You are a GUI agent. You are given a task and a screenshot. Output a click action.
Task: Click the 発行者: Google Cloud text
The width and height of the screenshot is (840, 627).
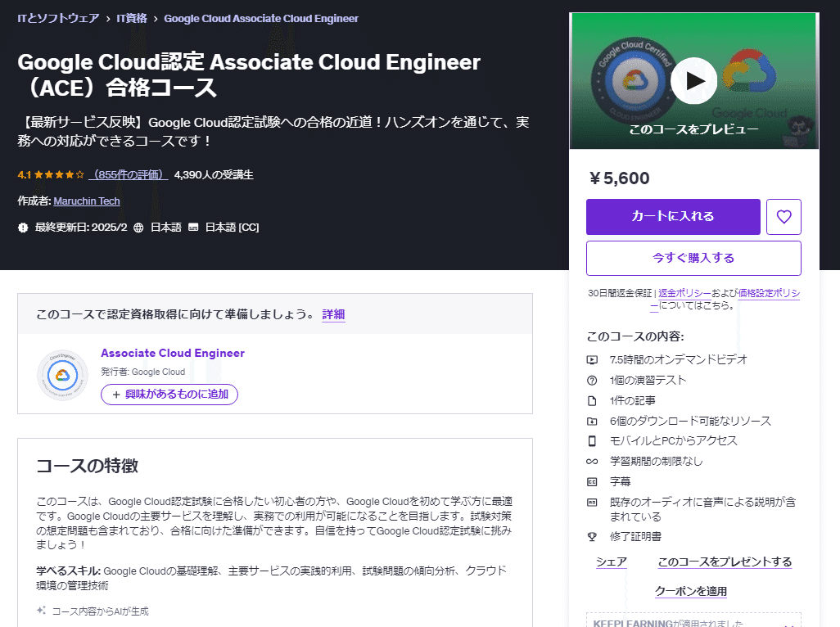pos(143,372)
